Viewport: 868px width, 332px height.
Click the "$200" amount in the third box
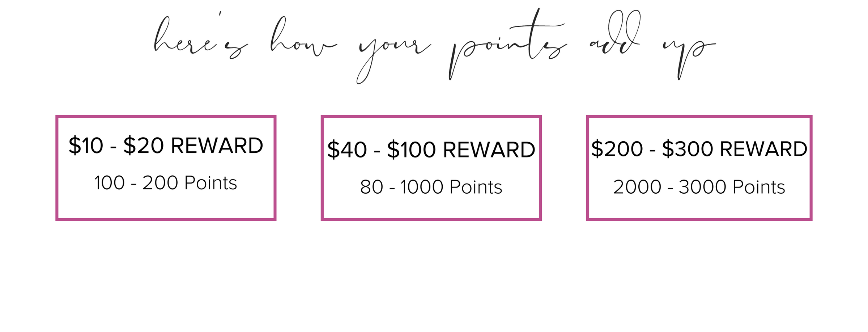pos(617,149)
